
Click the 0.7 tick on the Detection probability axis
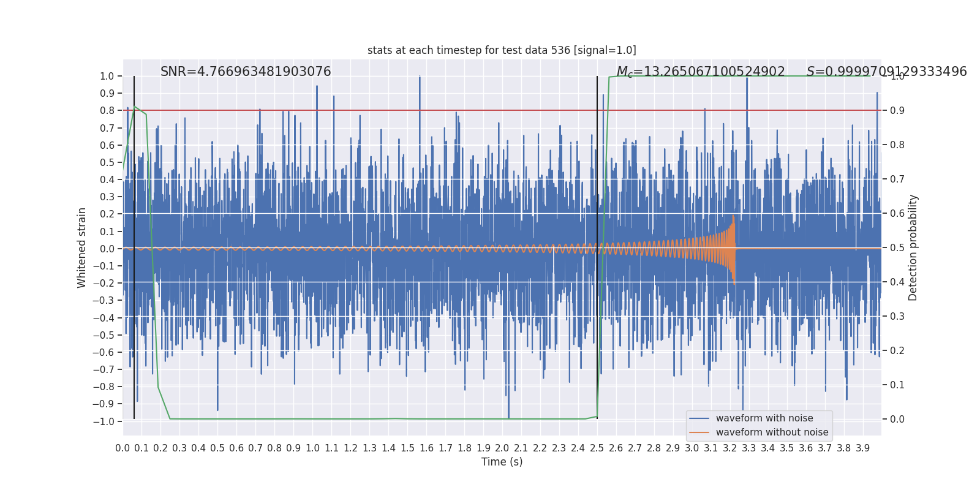(897, 179)
